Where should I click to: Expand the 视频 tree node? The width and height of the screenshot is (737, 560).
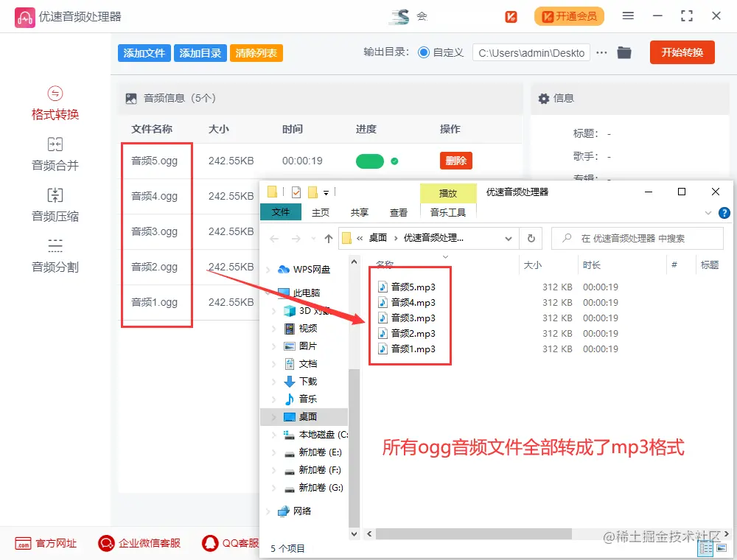[273, 329]
